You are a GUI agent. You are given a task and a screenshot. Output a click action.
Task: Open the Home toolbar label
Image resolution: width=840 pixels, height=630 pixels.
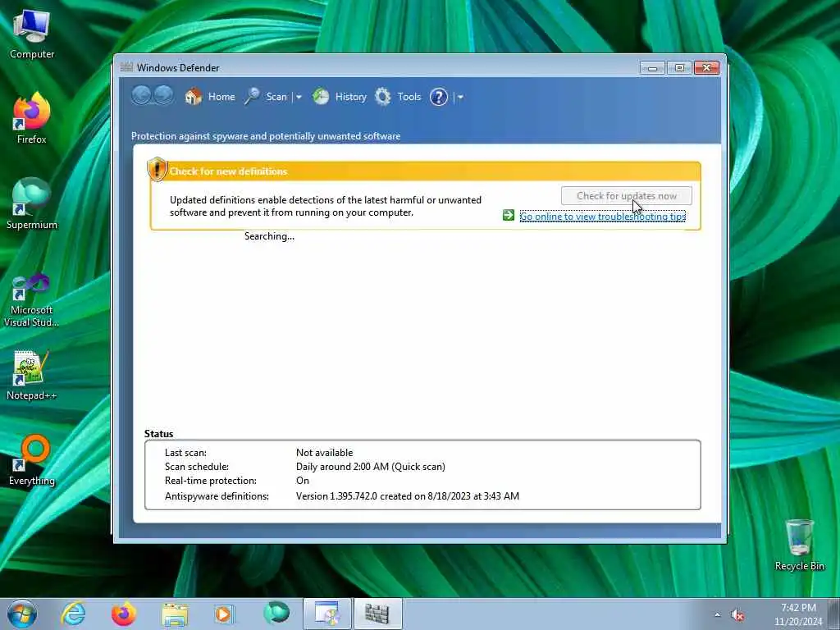(221, 97)
